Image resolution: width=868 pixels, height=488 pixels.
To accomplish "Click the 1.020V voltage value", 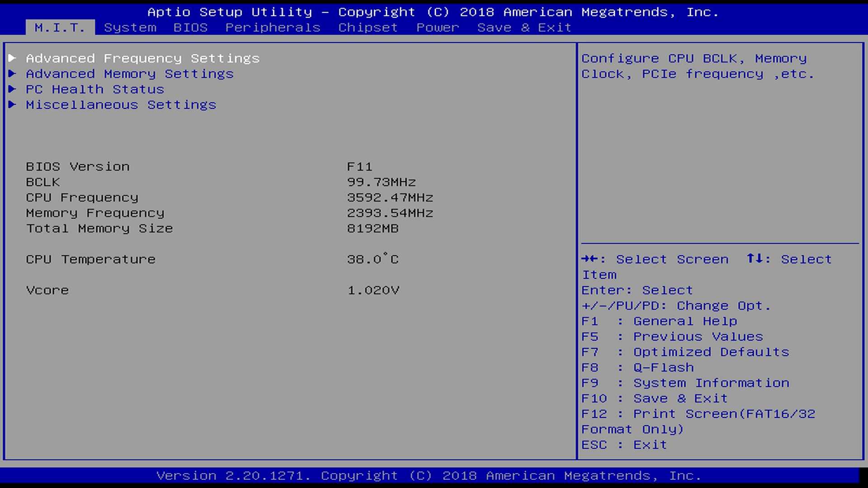I will point(373,290).
